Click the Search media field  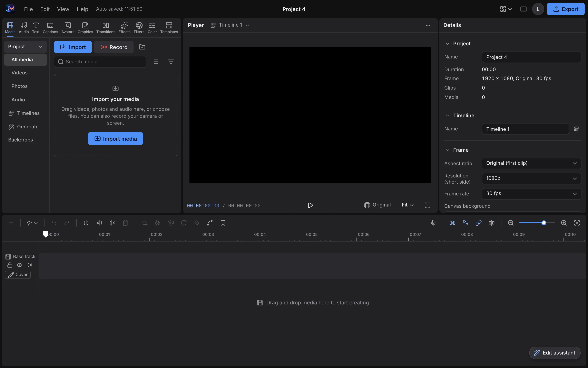point(100,62)
